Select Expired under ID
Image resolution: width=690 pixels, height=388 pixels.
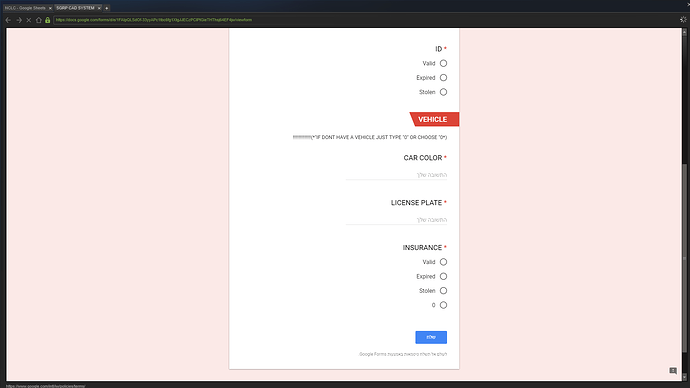[x=443, y=78]
